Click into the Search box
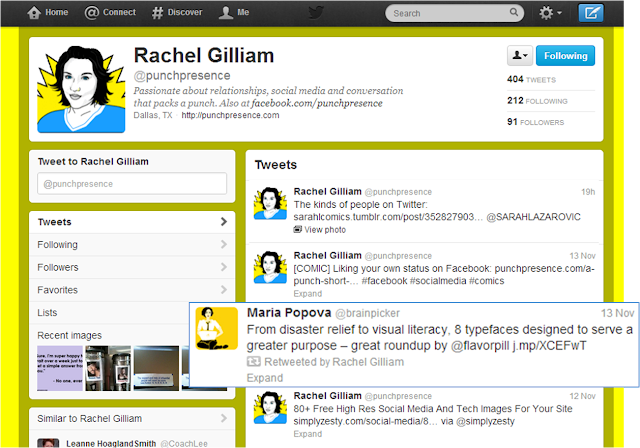The height and width of the screenshot is (448, 640). tap(454, 13)
